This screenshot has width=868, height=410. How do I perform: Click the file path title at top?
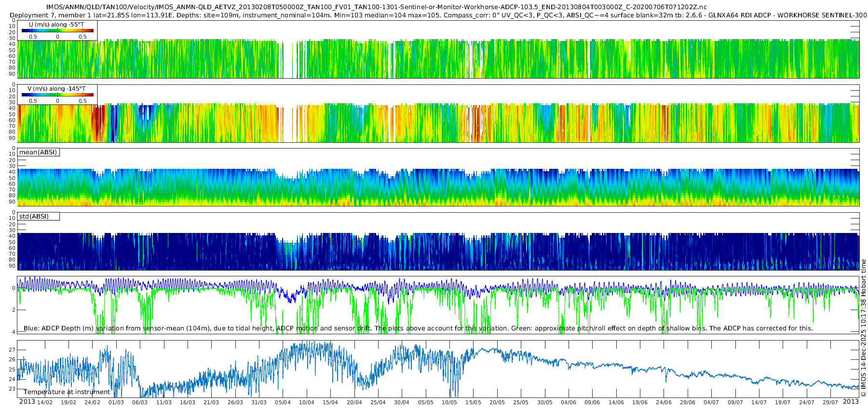tap(377, 7)
